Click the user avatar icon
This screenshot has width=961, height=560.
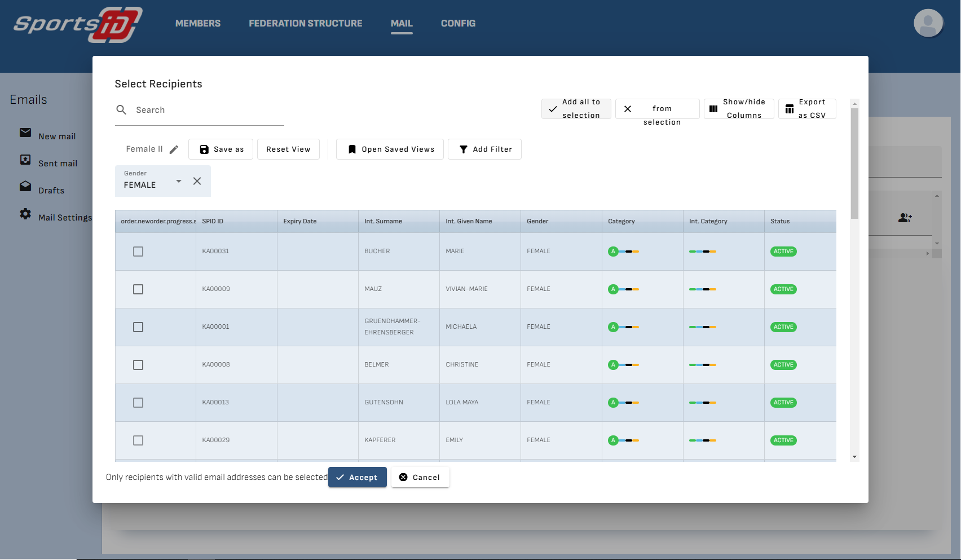928,24
